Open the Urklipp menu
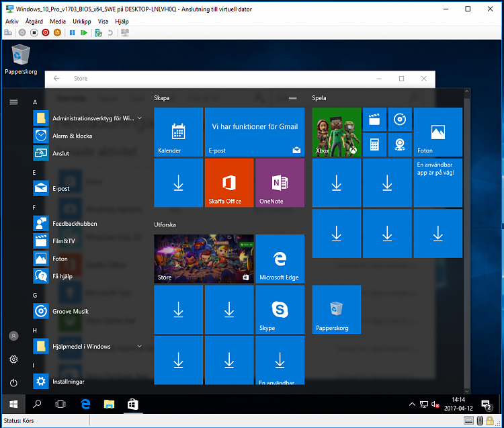Image resolution: width=504 pixels, height=428 pixels. tap(81, 22)
